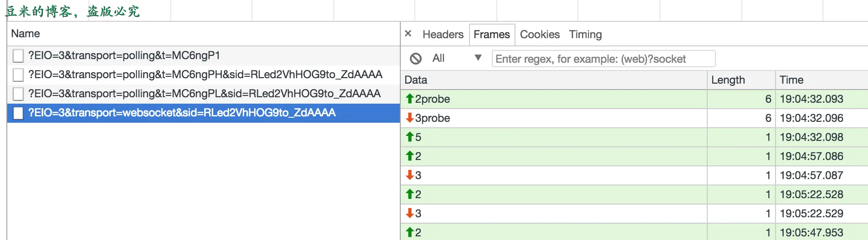
Task: Select the received frame 3 at 19:05:22.529
Action: pos(634,214)
